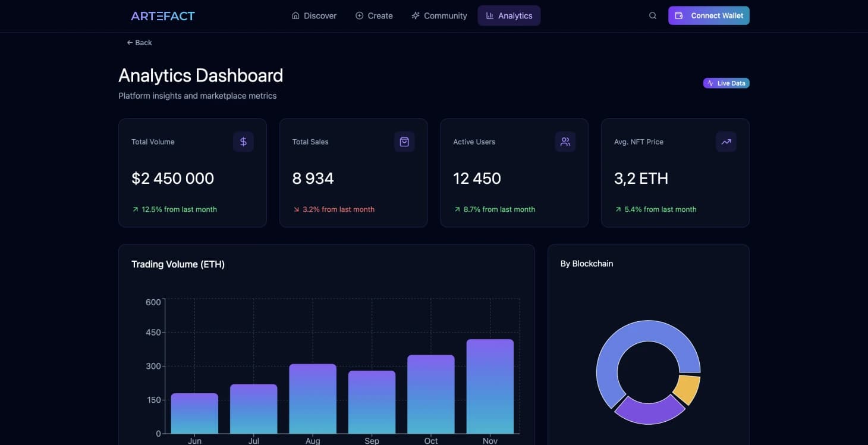Select the yellow segment of the donut chart
The width and height of the screenshot is (868, 445).
[688, 389]
